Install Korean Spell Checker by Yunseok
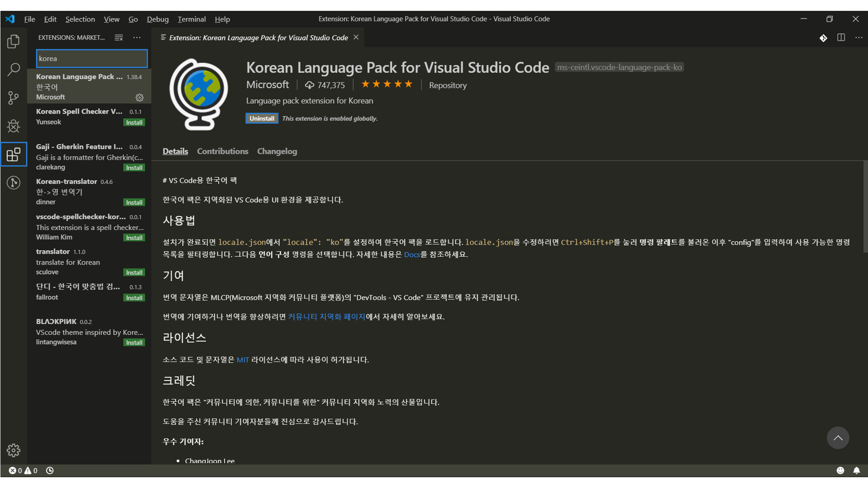The image size is (868, 488). 134,123
